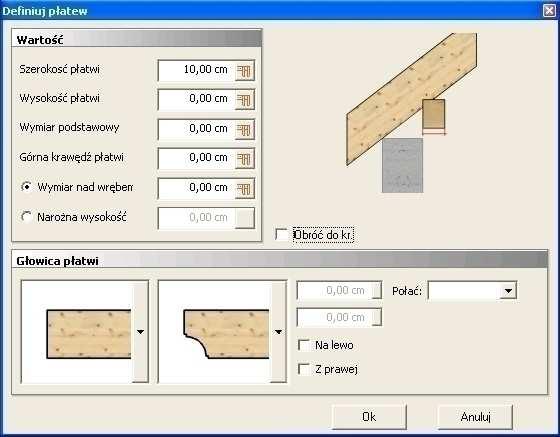The image size is (560, 437).
Task: Click the straight-cut purlin head thumbnail
Action: (77, 332)
